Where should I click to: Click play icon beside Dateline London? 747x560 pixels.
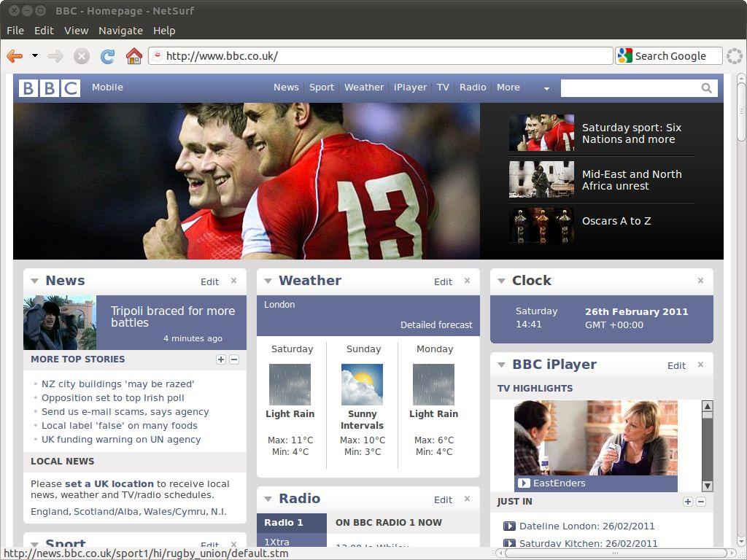click(x=509, y=526)
